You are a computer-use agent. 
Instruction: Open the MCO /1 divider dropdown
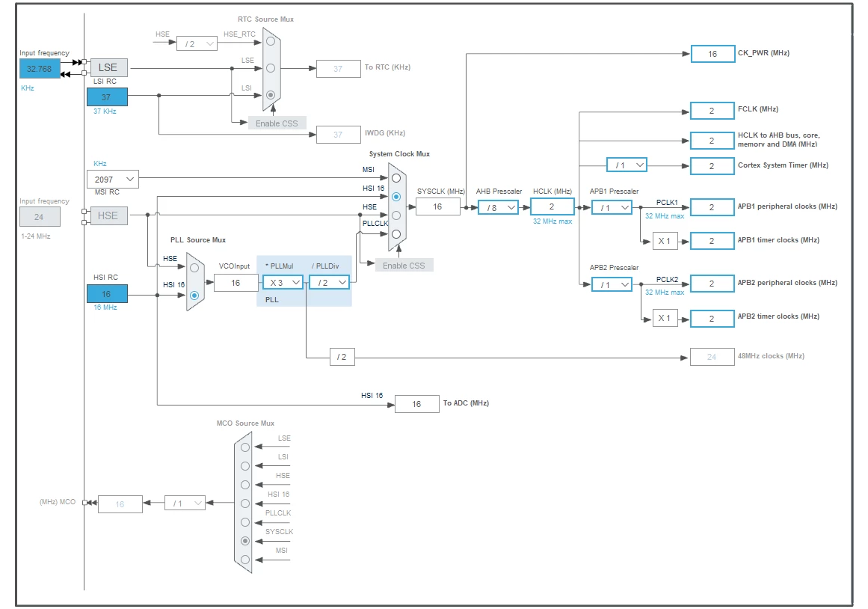pyautogui.click(x=185, y=504)
